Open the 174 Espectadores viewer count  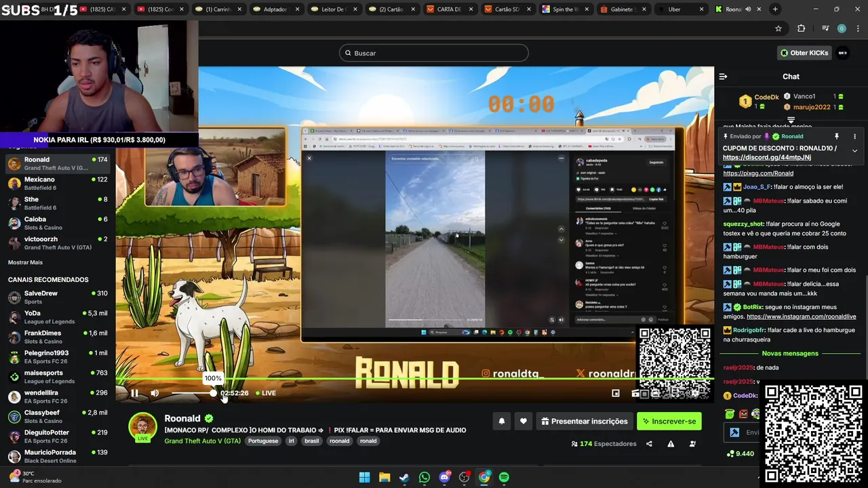tap(604, 444)
